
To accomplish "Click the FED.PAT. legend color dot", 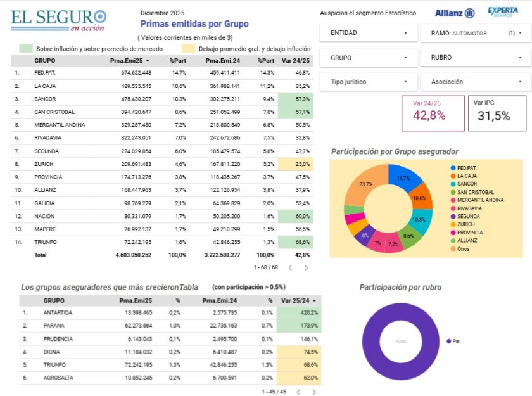I will [x=453, y=168].
